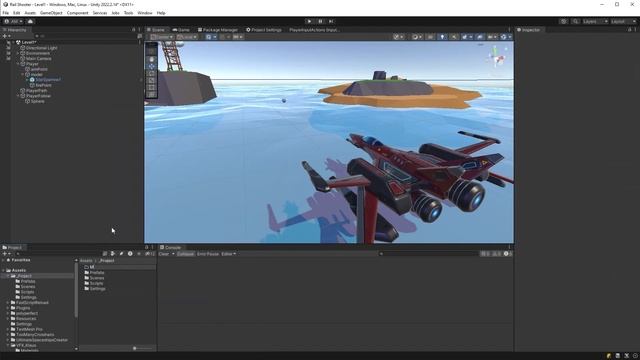
Task: Switch to the Game tab
Action: click(x=181, y=30)
